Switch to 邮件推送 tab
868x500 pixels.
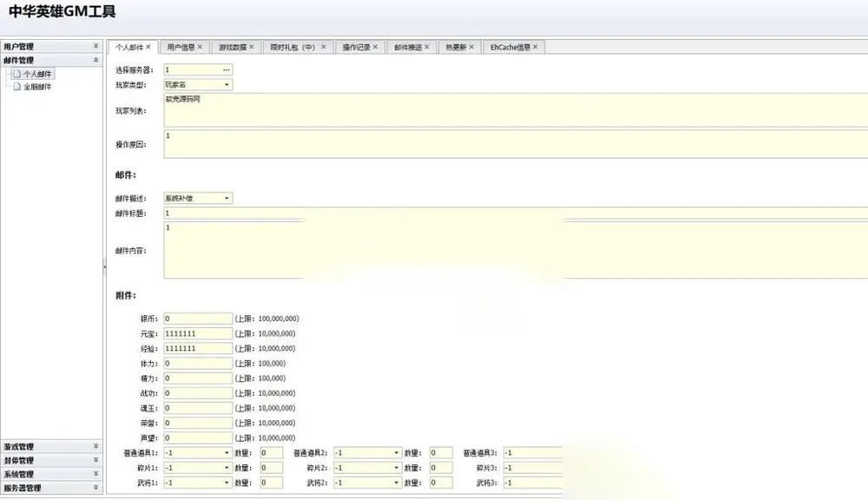pyautogui.click(x=408, y=47)
